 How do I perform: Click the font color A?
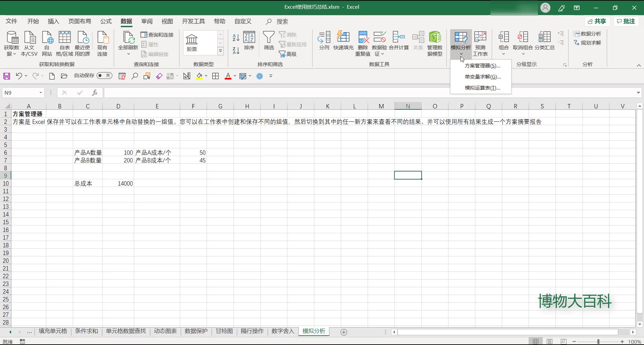(x=228, y=76)
